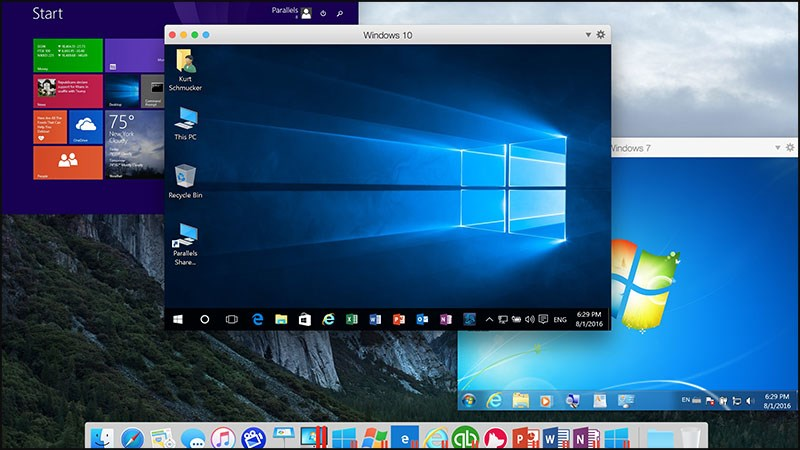Click the Windows 10 Start button
The image size is (800, 450).
point(178,319)
